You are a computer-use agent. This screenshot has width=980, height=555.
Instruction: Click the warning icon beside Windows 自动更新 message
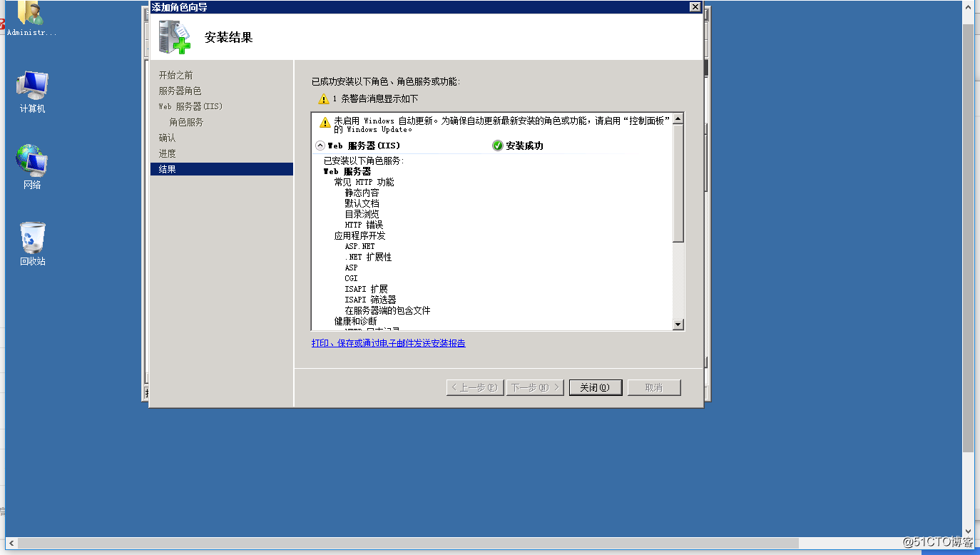click(325, 122)
